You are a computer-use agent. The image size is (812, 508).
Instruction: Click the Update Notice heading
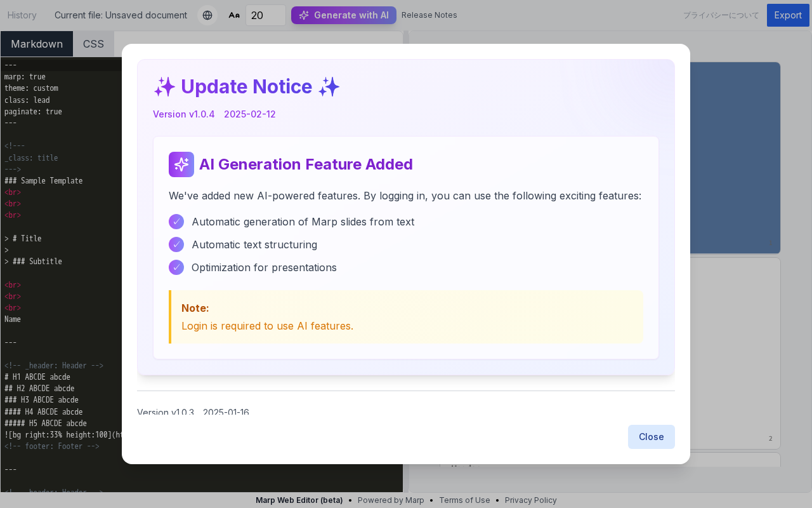pos(247,86)
